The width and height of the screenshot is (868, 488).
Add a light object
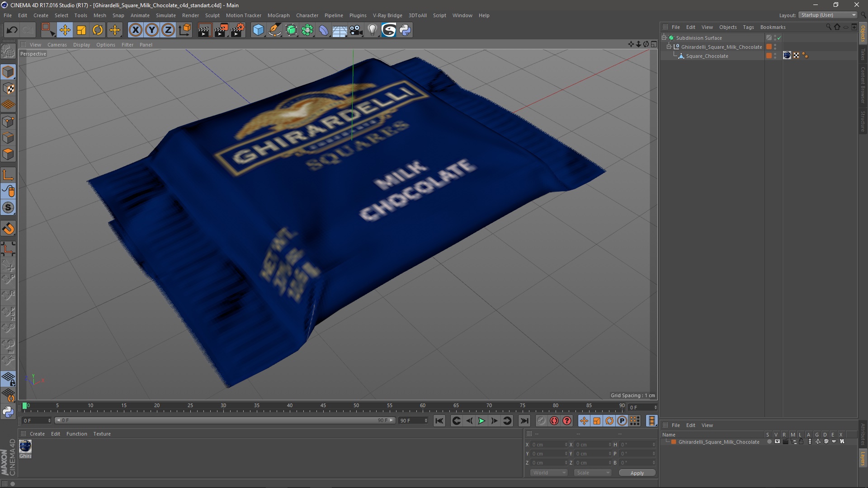373,30
